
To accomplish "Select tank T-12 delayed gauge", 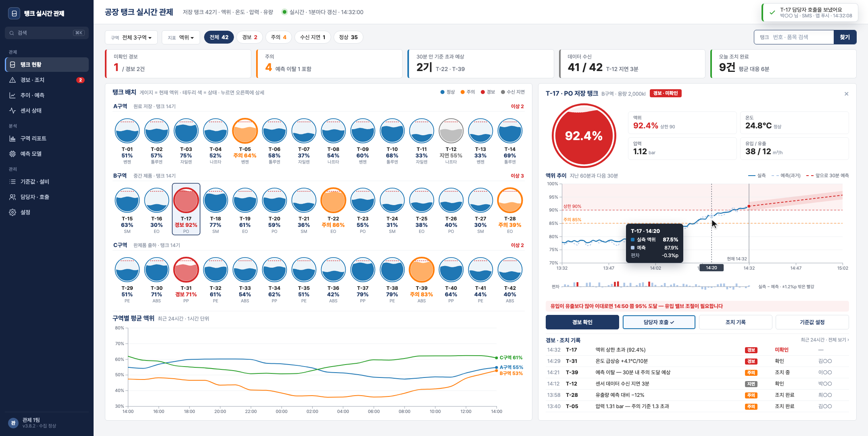I will click(x=451, y=131).
